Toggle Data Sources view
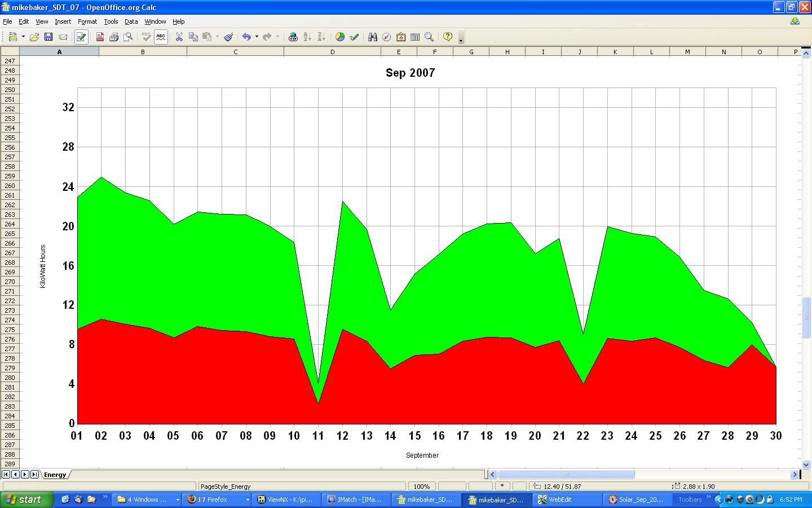Viewport: 812px width, 508px height. (415, 37)
